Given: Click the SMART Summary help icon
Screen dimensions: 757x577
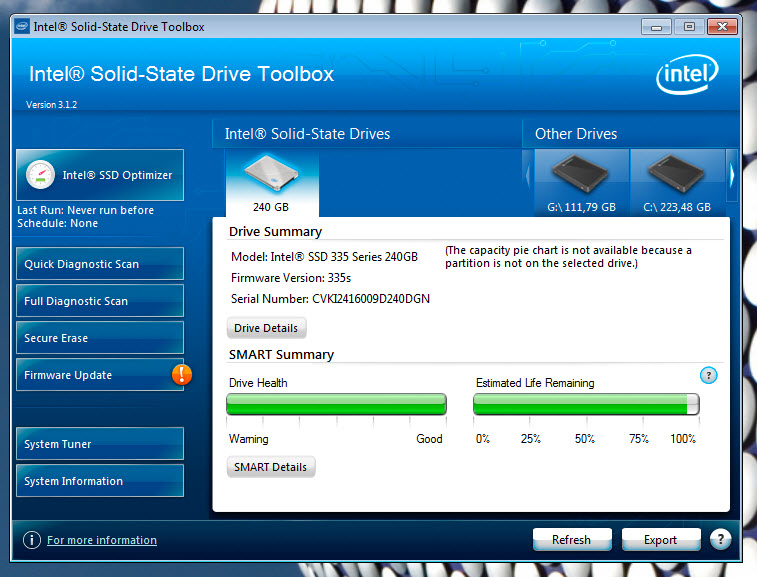Looking at the screenshot, I should click(x=708, y=375).
